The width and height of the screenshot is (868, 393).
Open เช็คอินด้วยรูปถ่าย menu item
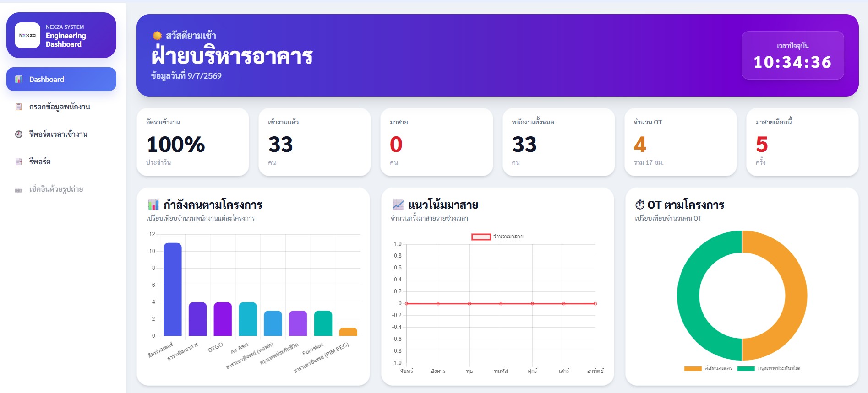(61, 189)
